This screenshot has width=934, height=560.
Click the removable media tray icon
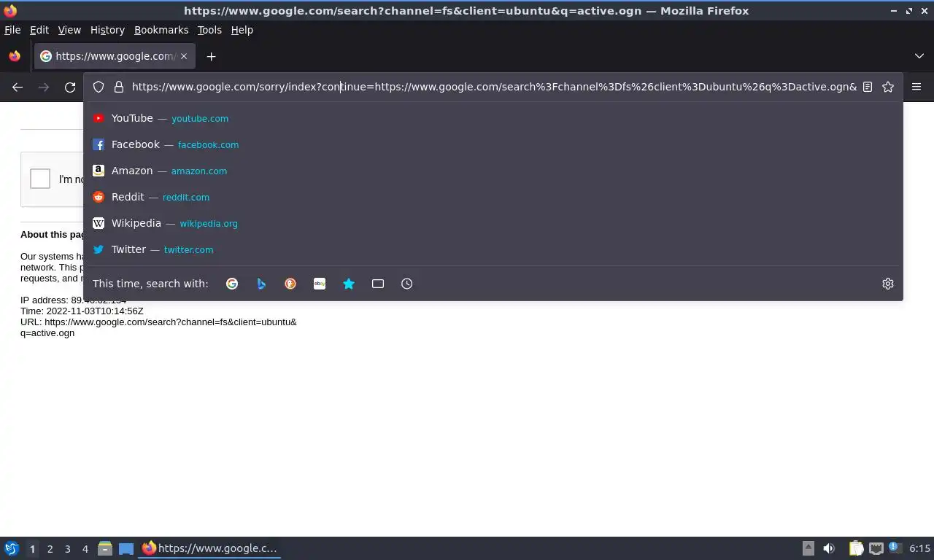tap(808, 548)
